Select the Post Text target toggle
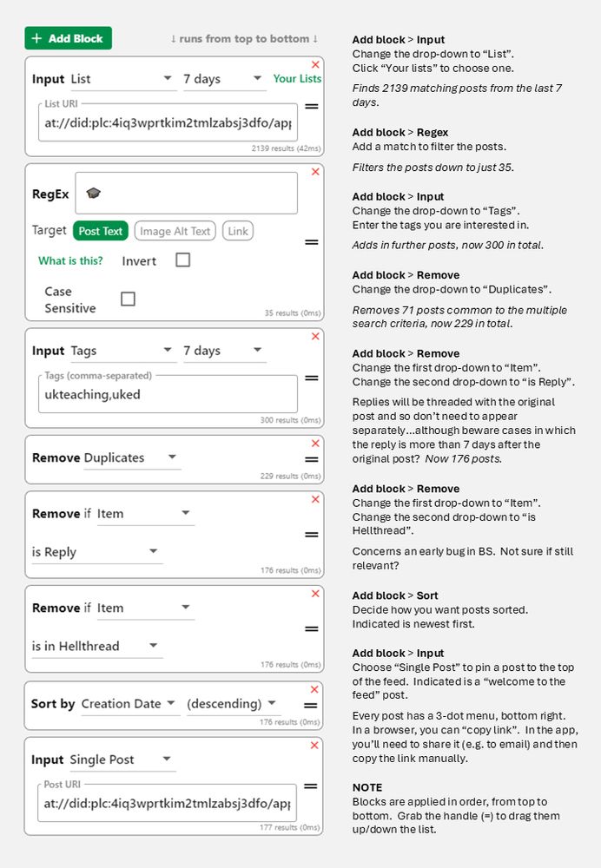The height and width of the screenshot is (868, 601). click(x=100, y=231)
